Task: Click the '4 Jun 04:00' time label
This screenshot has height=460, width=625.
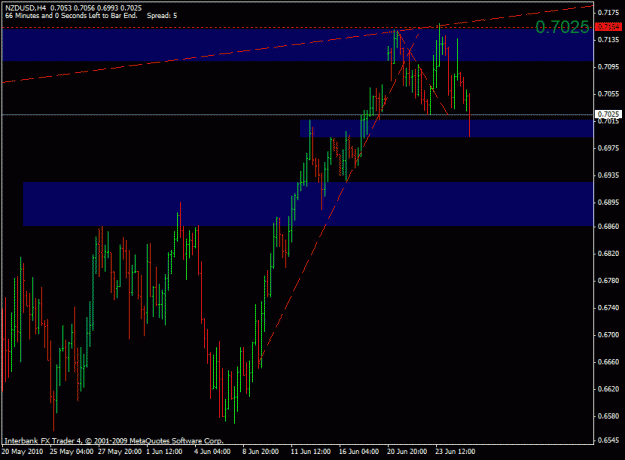Action: tap(212, 452)
